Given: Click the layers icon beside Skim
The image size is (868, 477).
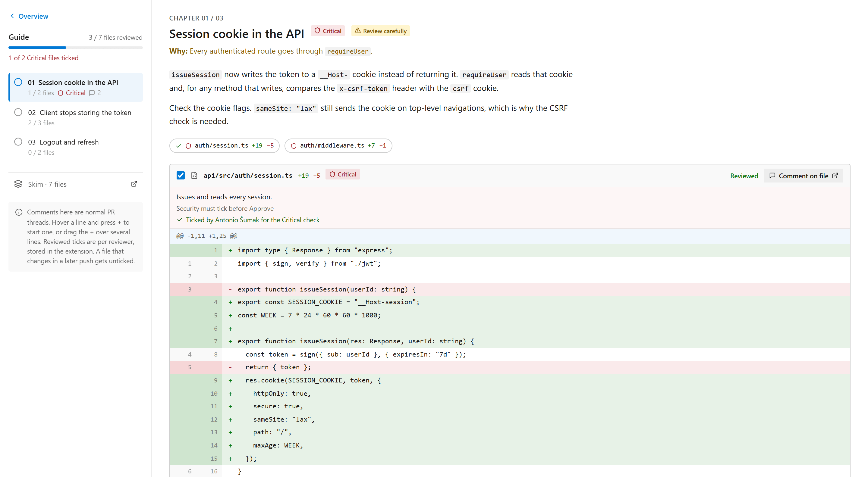Looking at the screenshot, I should pyautogui.click(x=18, y=184).
